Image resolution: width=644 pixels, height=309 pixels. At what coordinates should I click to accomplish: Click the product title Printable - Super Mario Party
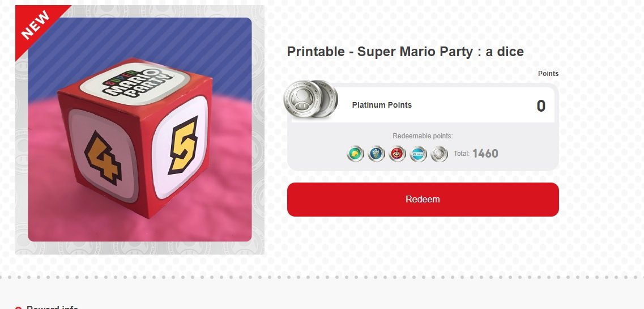pyautogui.click(x=405, y=52)
